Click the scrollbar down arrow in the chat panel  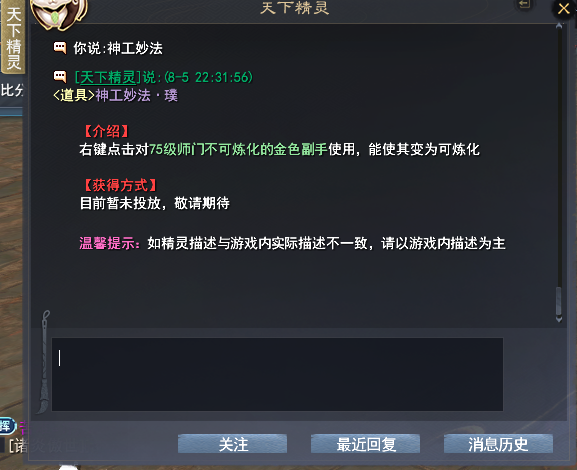coord(559,319)
